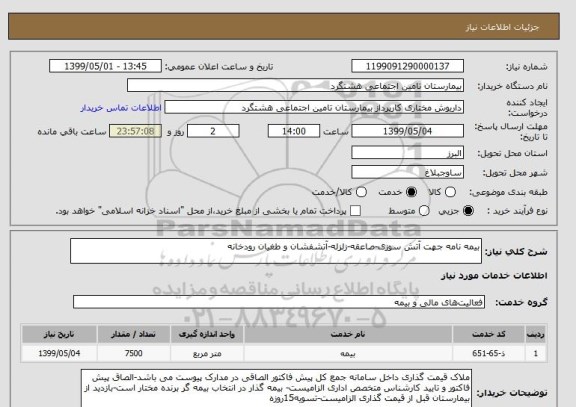Click the کد خدمت column header
576x407 pixels.
click(489, 334)
